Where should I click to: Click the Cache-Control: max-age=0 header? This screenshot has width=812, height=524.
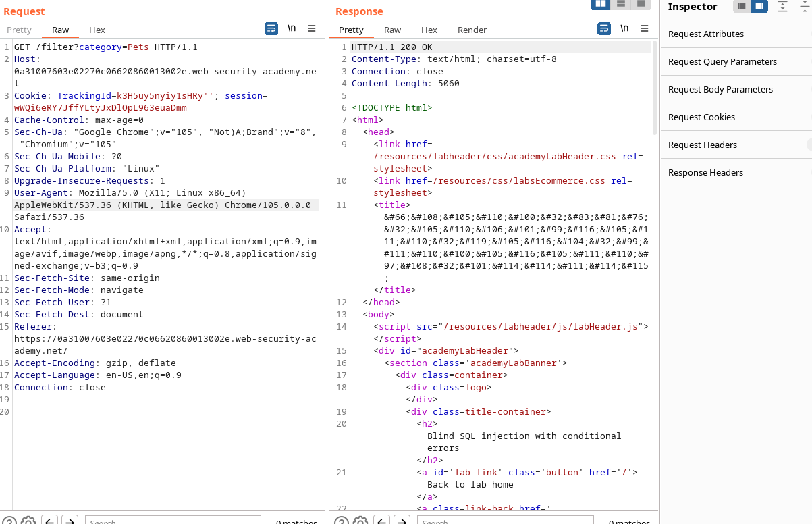[79, 120]
